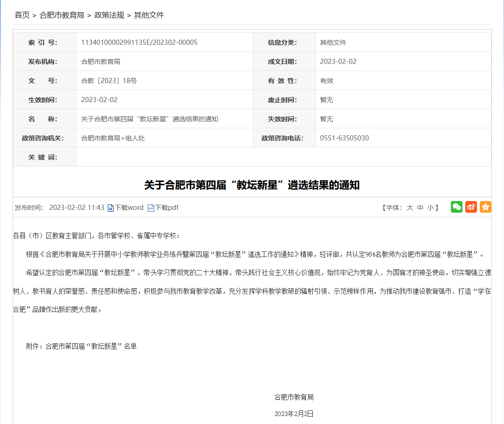This screenshot has height=424, width=504.
Task: Click the 政策咨询机关 label
Action: (43, 138)
